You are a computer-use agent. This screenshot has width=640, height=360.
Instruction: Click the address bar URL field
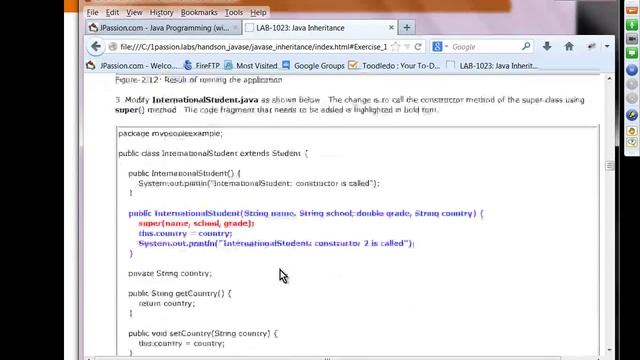pyautogui.click(x=253, y=47)
